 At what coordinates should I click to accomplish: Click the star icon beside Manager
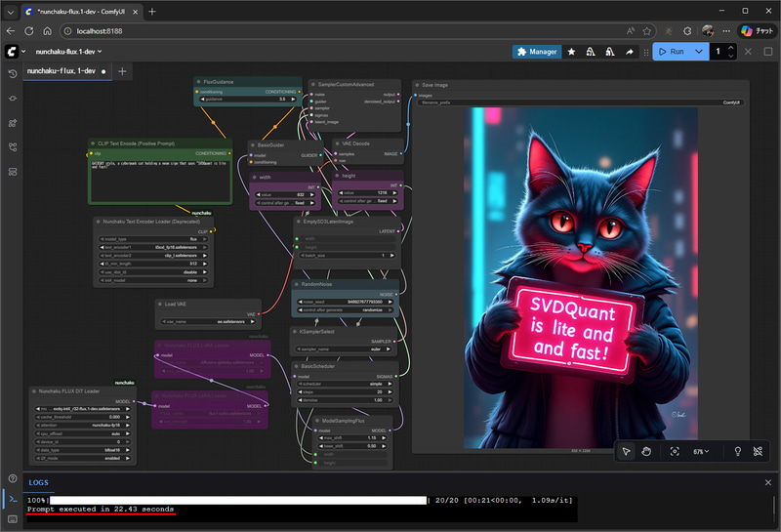(x=571, y=51)
